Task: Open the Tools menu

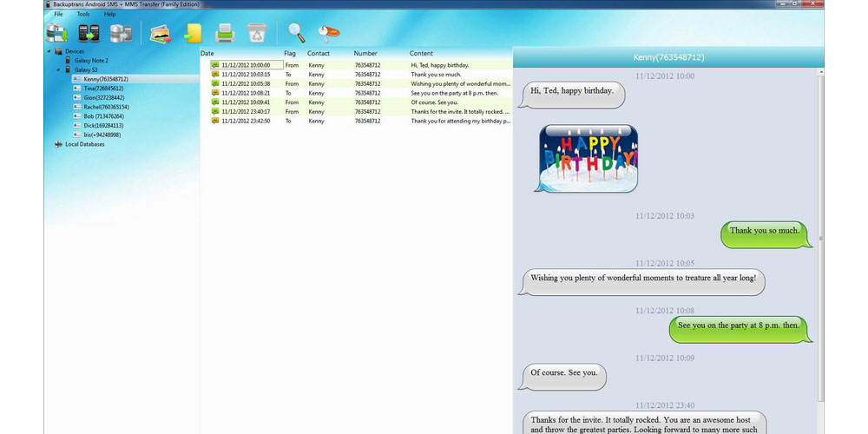Action: tap(83, 14)
